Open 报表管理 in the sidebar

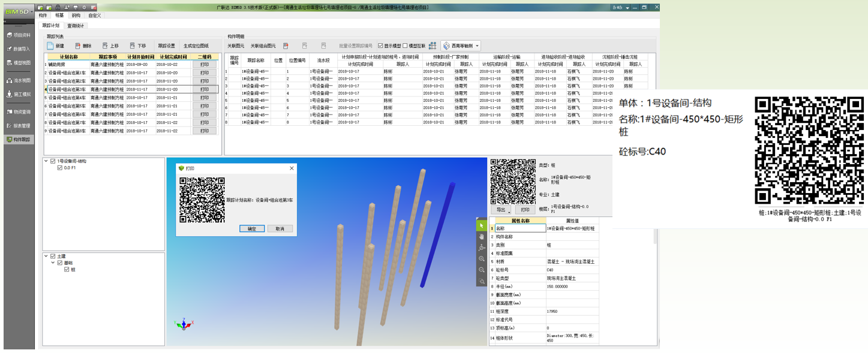tap(19, 125)
